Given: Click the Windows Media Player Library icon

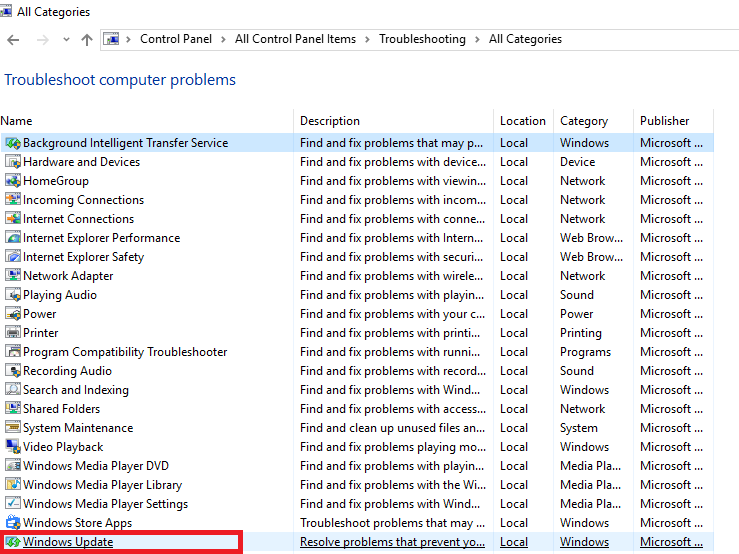Looking at the screenshot, I should tap(13, 485).
